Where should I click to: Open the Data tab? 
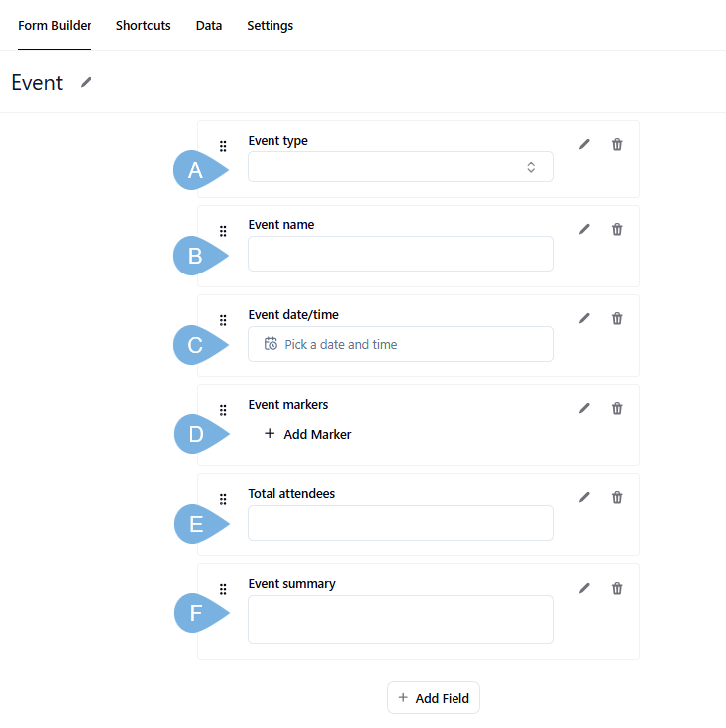pyautogui.click(x=209, y=26)
